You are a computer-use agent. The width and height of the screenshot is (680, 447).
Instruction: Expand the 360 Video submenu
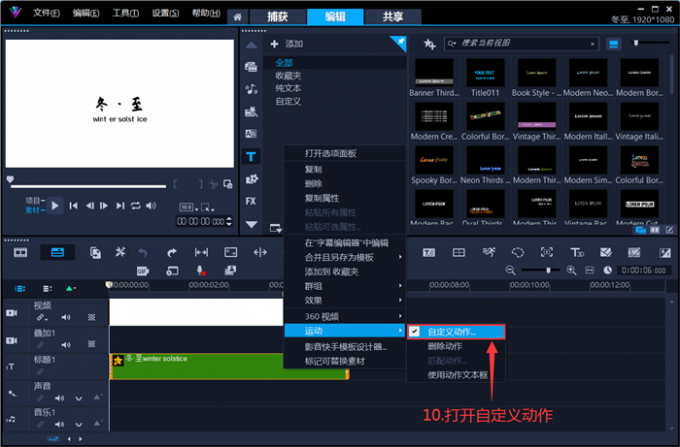coord(400,316)
